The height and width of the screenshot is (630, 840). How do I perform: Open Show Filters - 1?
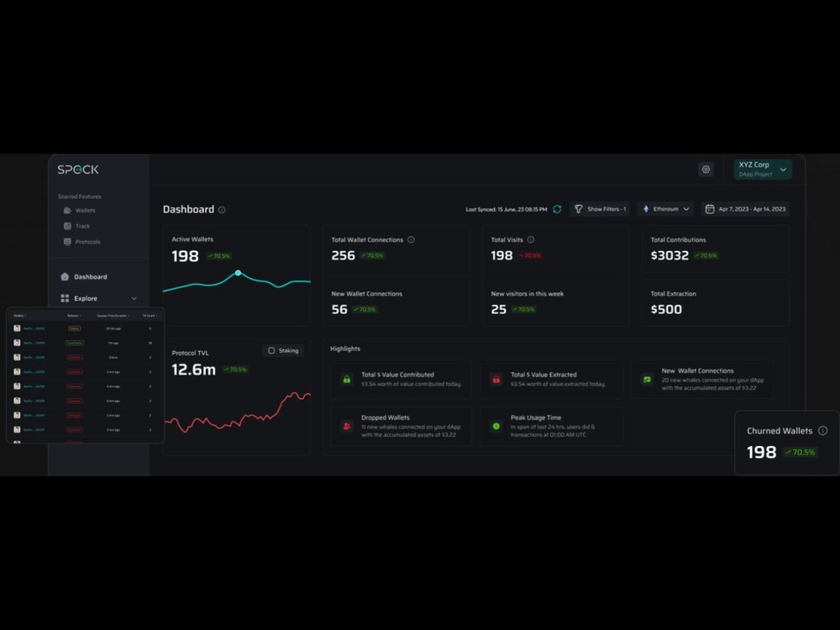[600, 209]
